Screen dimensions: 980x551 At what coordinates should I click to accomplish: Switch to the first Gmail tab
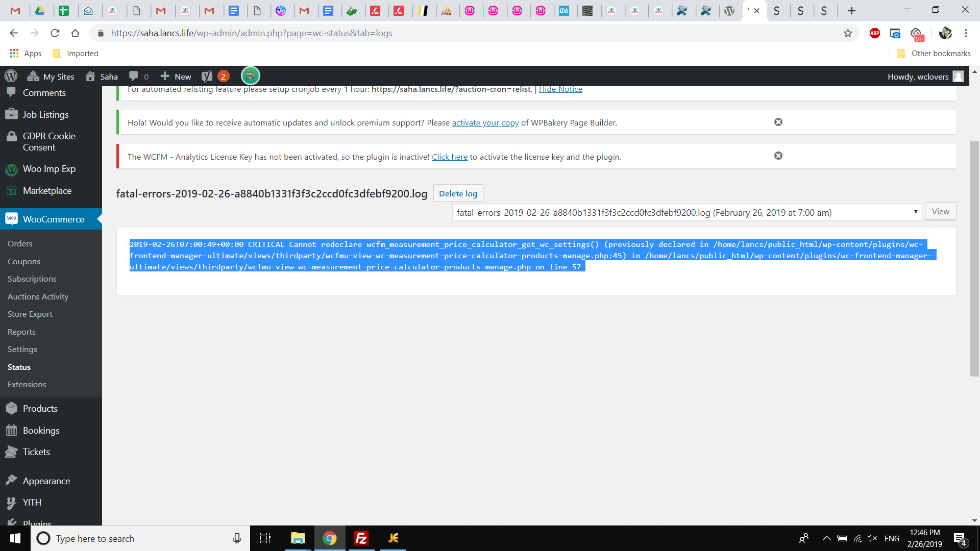pyautogui.click(x=15, y=11)
